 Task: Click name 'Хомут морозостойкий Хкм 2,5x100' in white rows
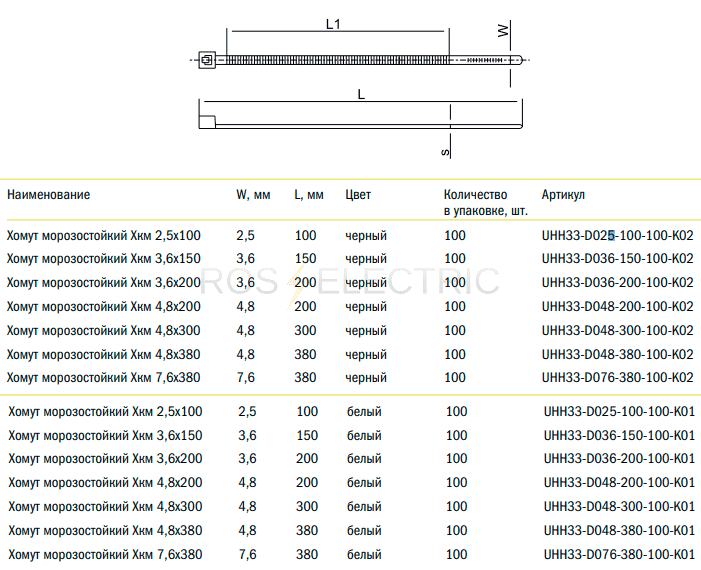(106, 412)
